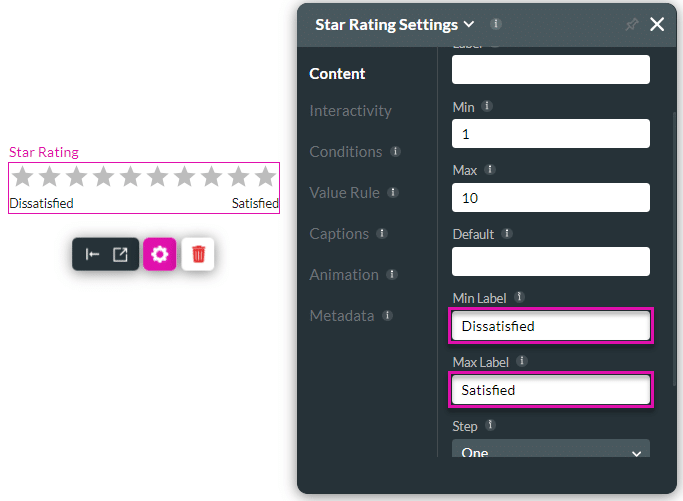Image resolution: width=683 pixels, height=501 pixels.
Task: Close the Star Rating Settings panel
Action: point(657,25)
